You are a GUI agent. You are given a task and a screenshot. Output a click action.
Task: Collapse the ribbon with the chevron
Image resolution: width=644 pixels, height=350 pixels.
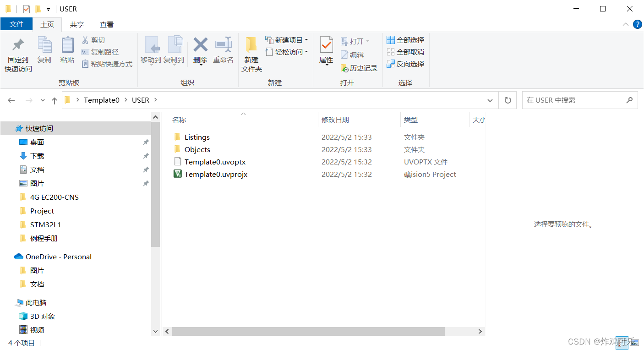click(x=626, y=24)
